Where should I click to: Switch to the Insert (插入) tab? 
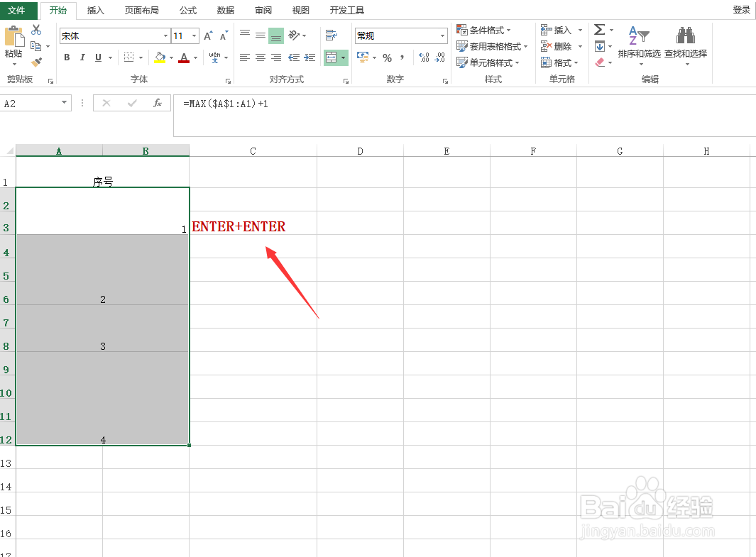pos(95,10)
